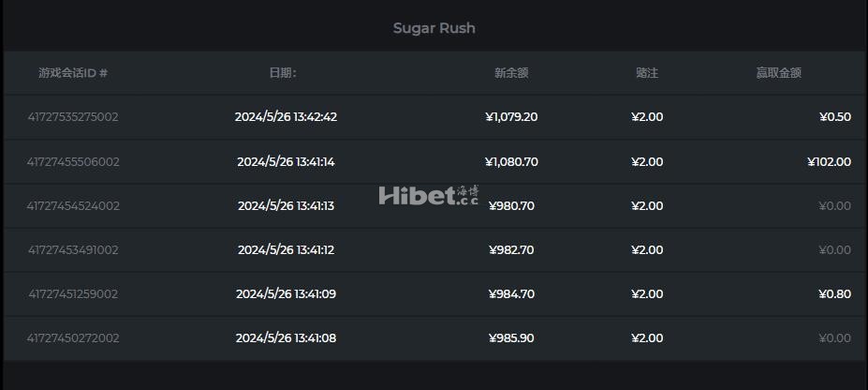Image resolution: width=868 pixels, height=390 pixels.
Task: Click the 新余额 column header
Action: (x=511, y=72)
